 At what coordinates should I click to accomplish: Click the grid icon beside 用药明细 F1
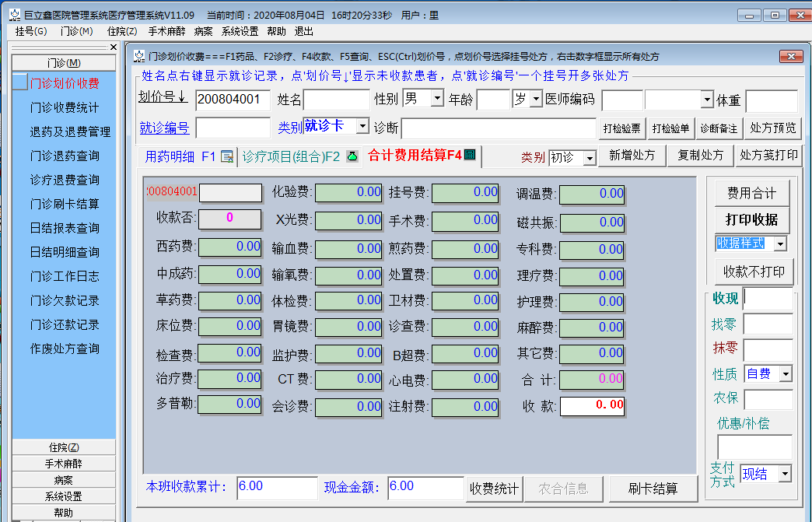pos(227,156)
